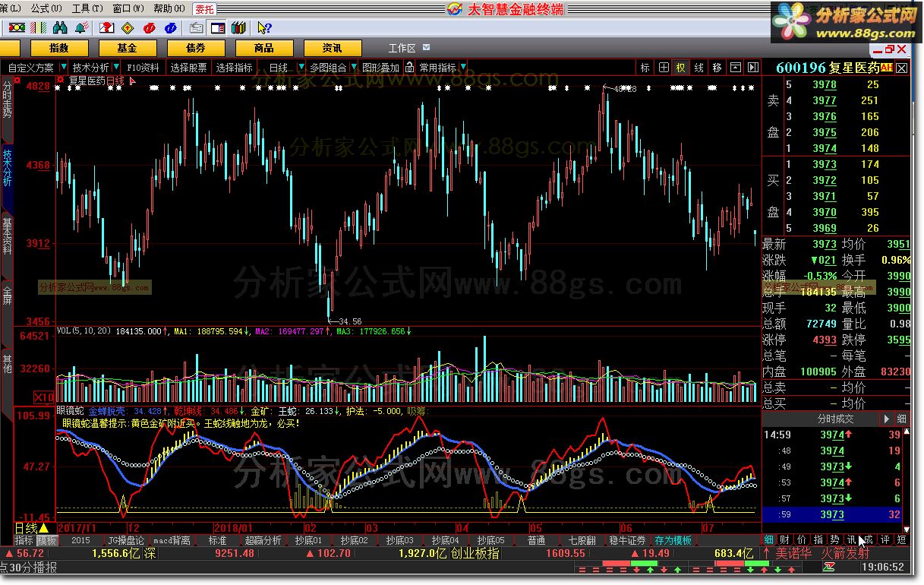Switch to the macd背离 template tab
Viewport: 924px width, 585px height.
click(x=172, y=540)
